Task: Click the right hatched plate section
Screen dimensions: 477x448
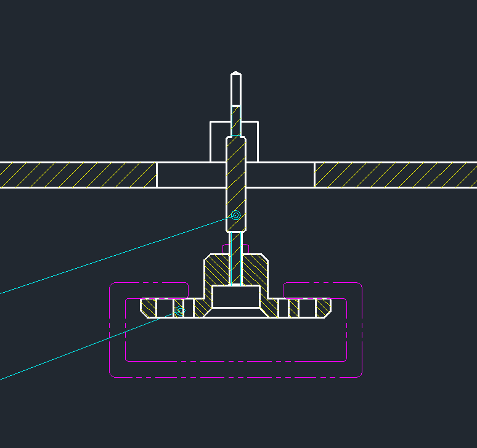Action: pos(396,175)
